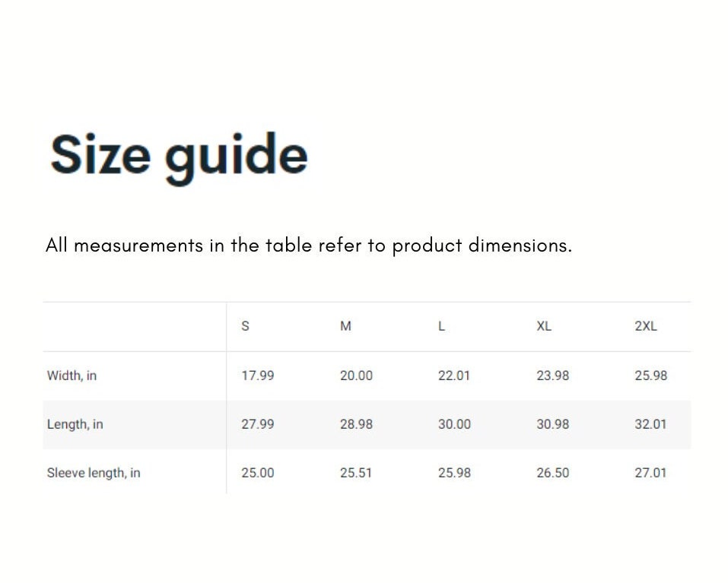The height and width of the screenshot is (583, 728).
Task: Click the 27.99 length value
Action: tap(258, 424)
